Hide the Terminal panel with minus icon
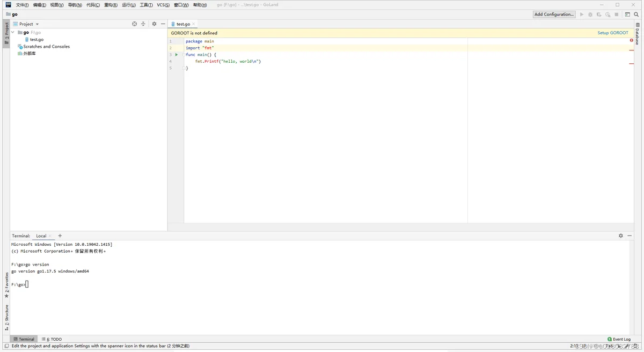The height and width of the screenshot is (352, 644). pyautogui.click(x=630, y=236)
